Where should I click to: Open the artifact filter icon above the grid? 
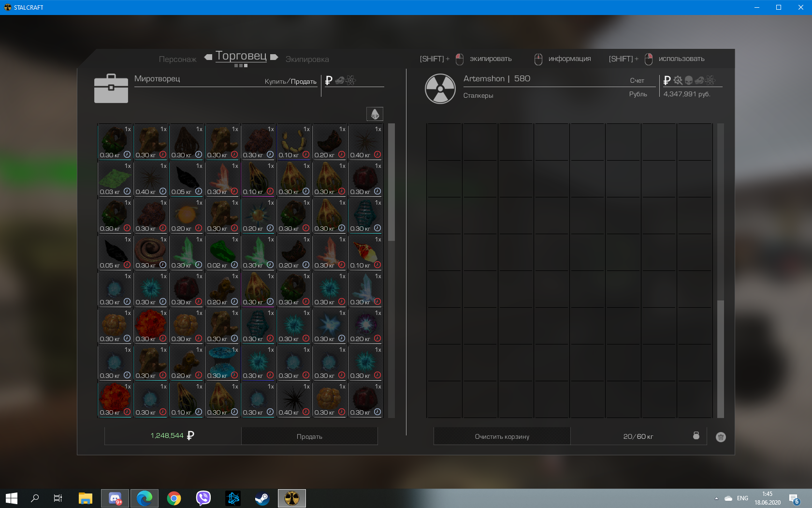pyautogui.click(x=375, y=114)
